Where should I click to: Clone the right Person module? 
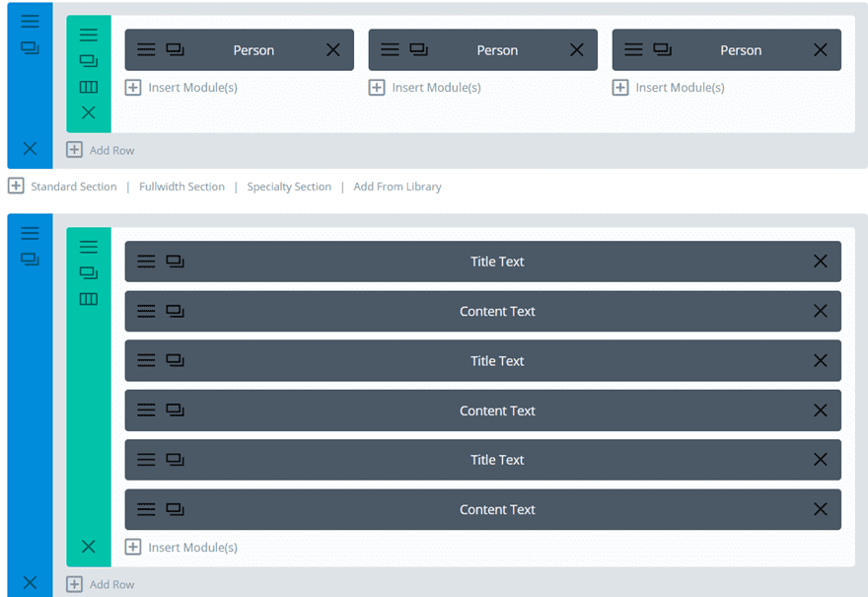point(662,50)
